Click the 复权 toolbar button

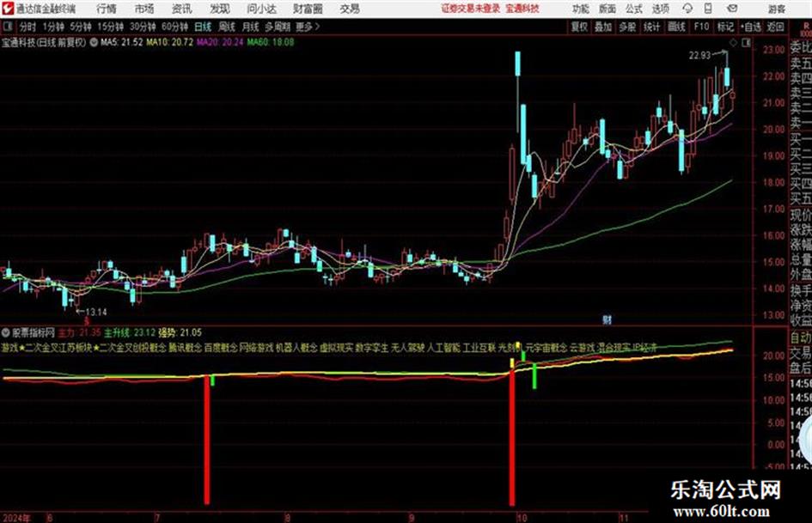579,27
